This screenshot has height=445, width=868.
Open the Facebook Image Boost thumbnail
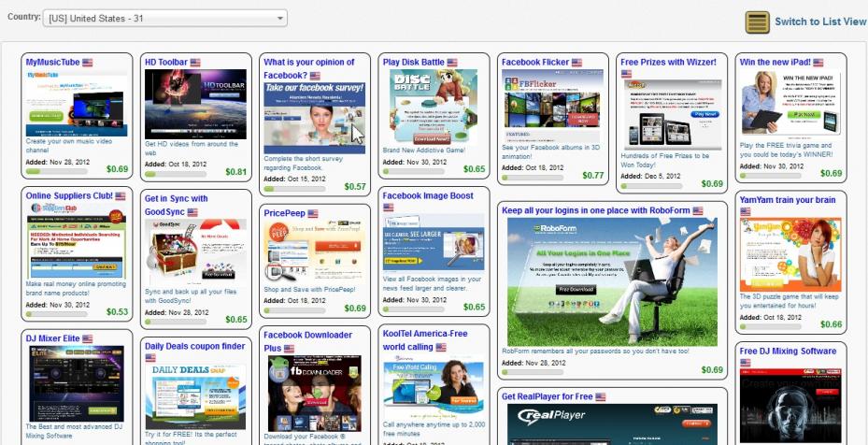[434, 241]
